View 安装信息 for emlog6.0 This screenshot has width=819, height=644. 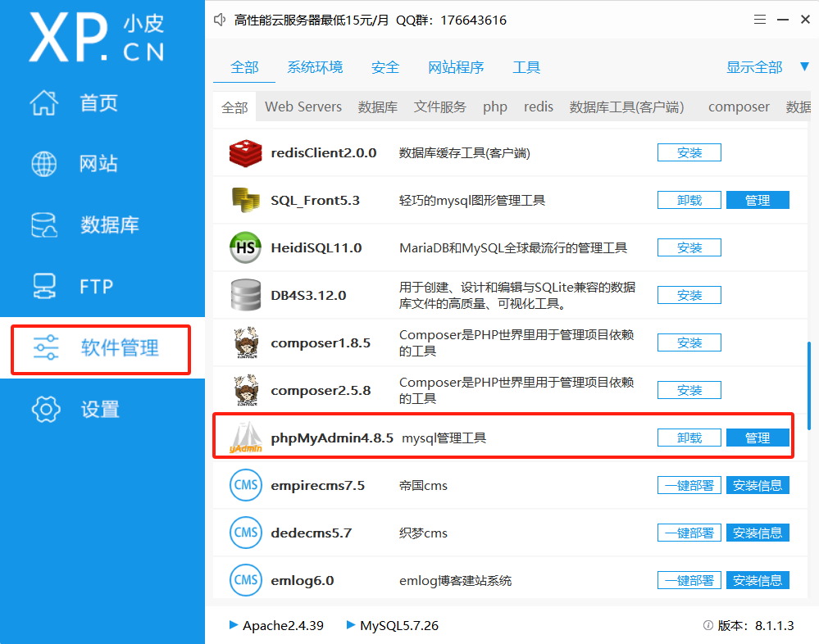[758, 580]
